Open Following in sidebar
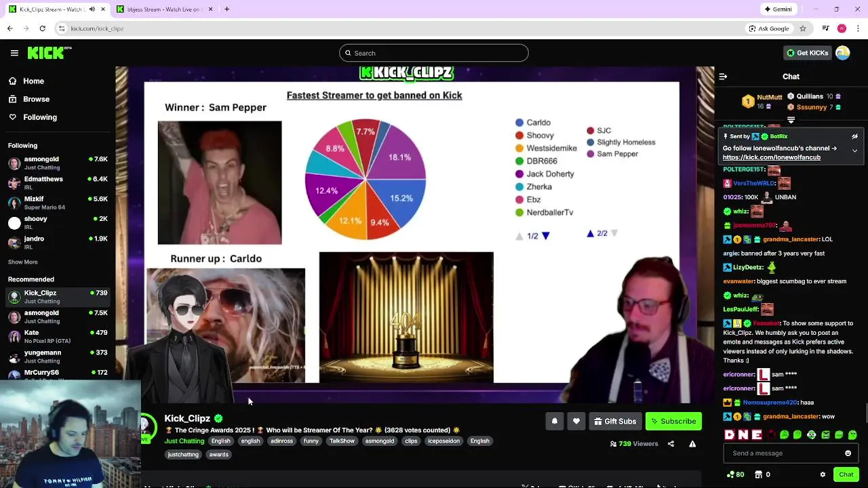 40,117
